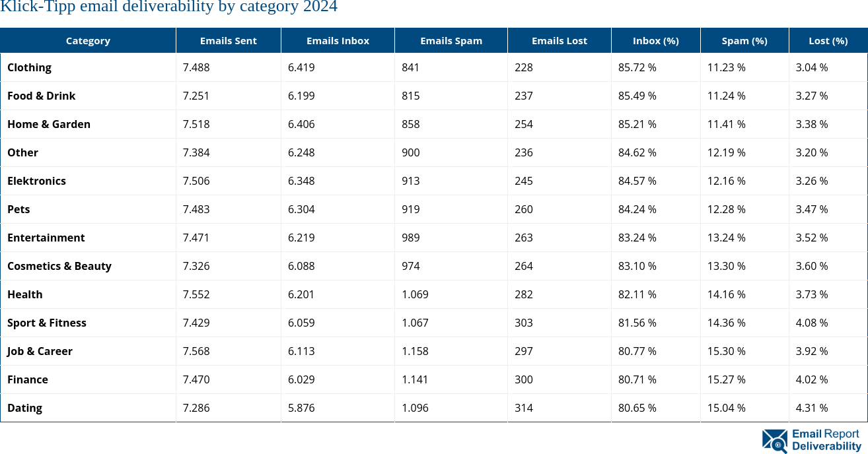Click the 1.158 emails spam value
Viewport: 868px width, 454px height.
(x=415, y=351)
